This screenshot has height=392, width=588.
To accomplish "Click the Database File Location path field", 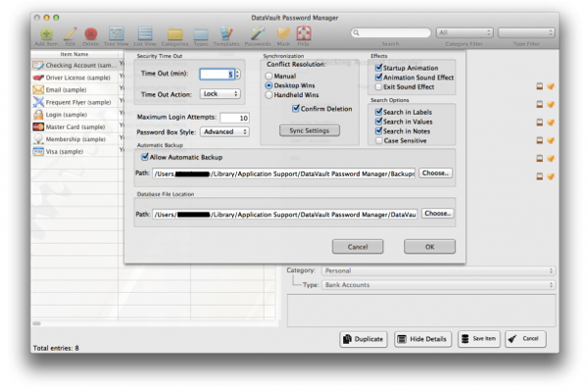I will (284, 215).
